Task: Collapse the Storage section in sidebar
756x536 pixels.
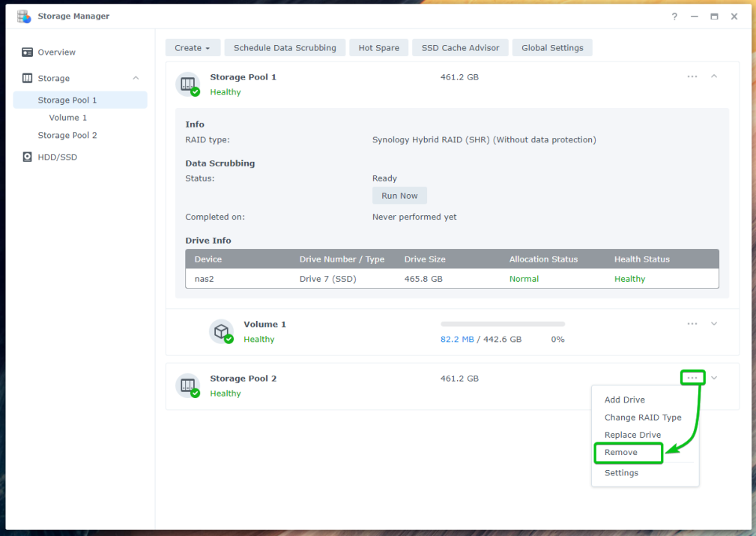Action: [x=136, y=78]
